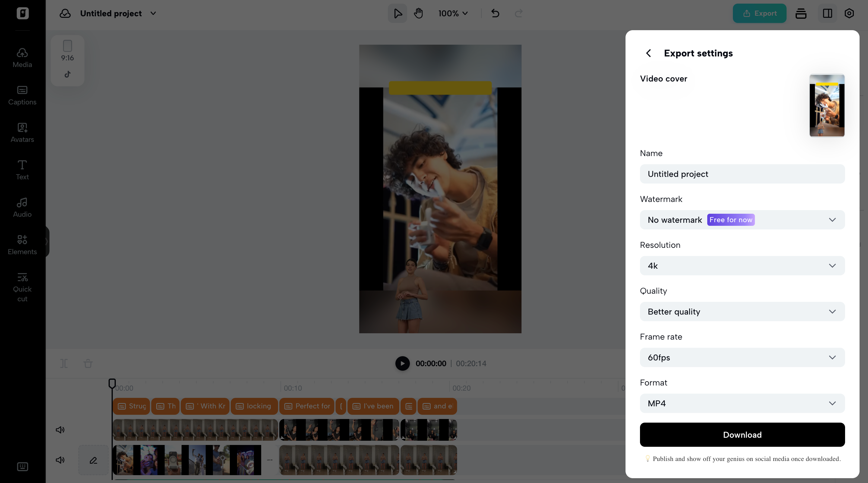
Task: Expand the Watermark dropdown
Action: tap(742, 220)
